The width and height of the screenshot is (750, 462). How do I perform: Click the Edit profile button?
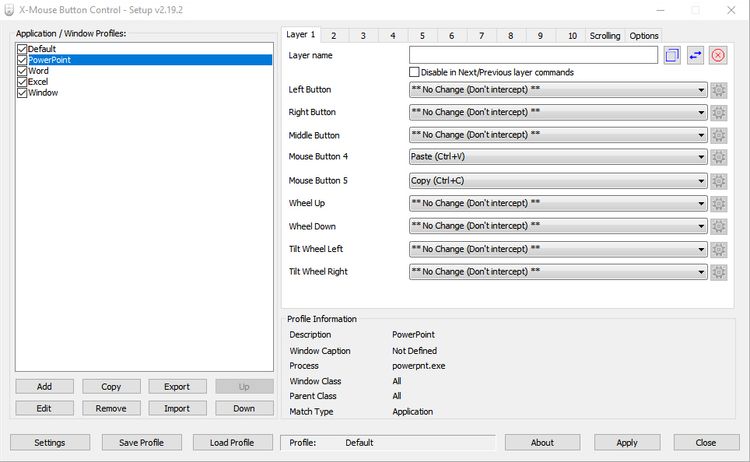(x=44, y=408)
